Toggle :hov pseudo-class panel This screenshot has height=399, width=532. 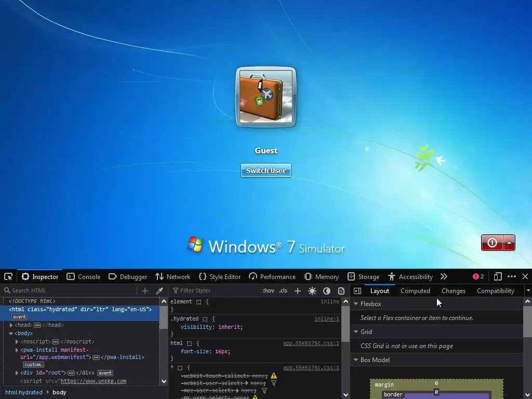[269, 291]
